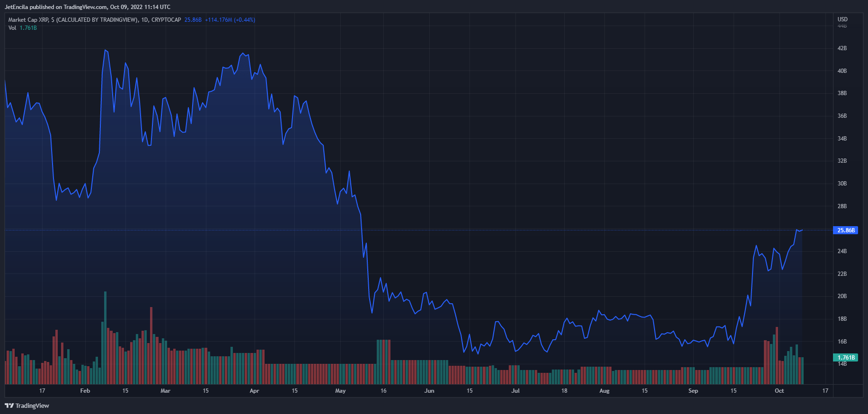
Task: Click the tallest green volume bar in February
Action: (x=105, y=338)
